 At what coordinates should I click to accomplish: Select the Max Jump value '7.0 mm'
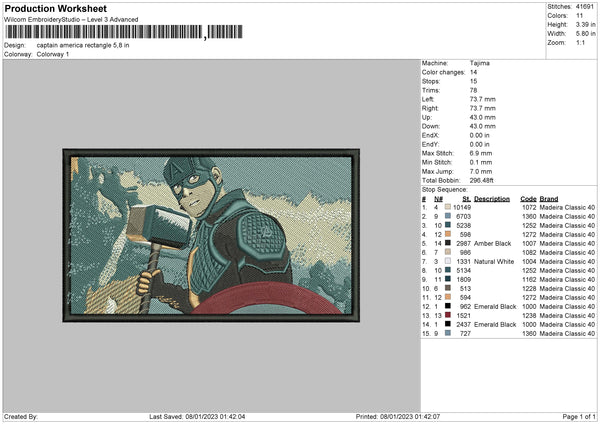point(481,171)
